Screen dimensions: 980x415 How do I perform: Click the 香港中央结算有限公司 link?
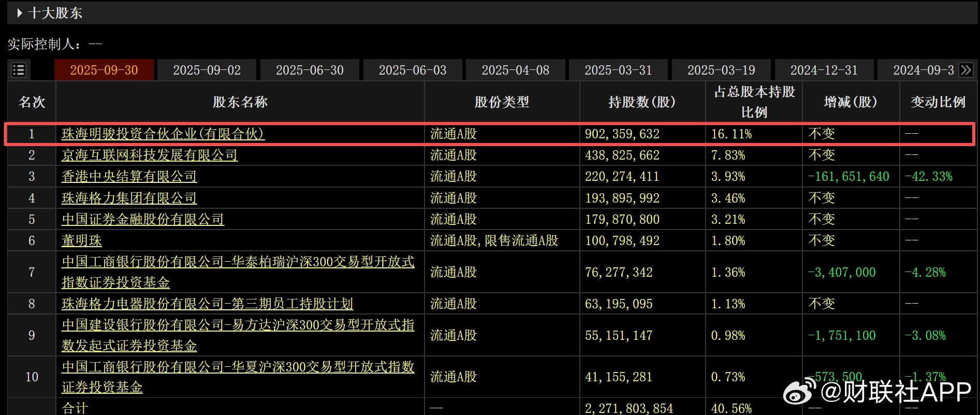coord(129,177)
